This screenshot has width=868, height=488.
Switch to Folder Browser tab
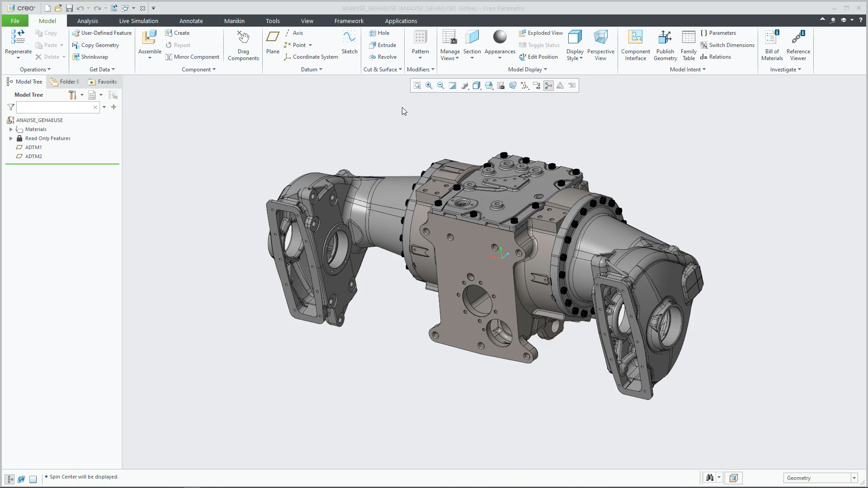coord(65,82)
